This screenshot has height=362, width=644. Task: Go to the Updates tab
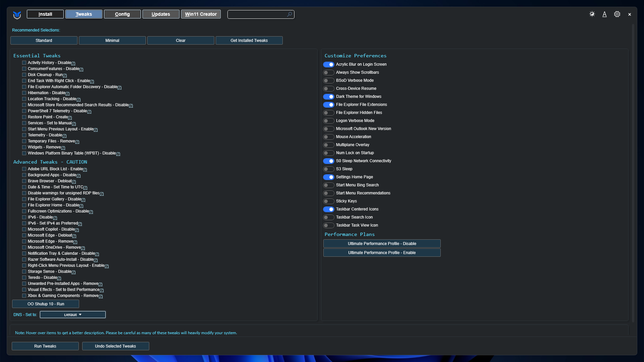(161, 14)
